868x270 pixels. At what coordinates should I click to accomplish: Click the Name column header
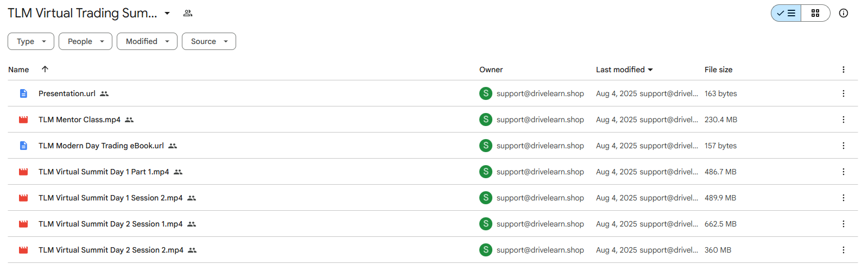coord(18,70)
